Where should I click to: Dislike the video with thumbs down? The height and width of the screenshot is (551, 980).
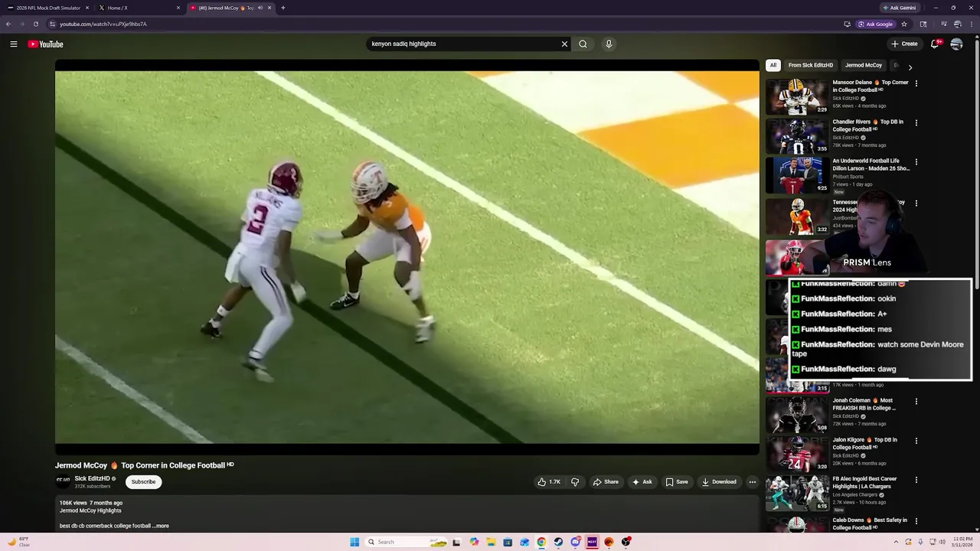[x=575, y=482]
